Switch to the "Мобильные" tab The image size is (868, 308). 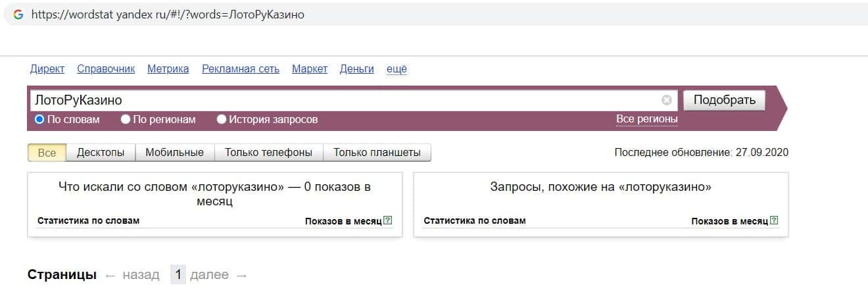(175, 153)
